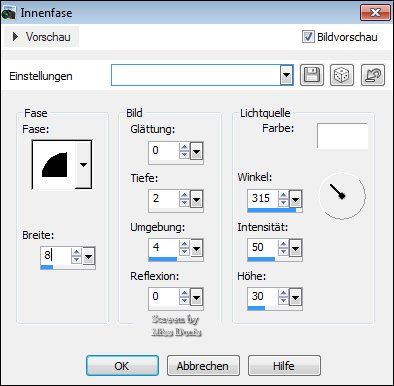Viewport: 394px width, 386px height.
Task: Save the current preset with the floppy icon
Action: [312, 75]
